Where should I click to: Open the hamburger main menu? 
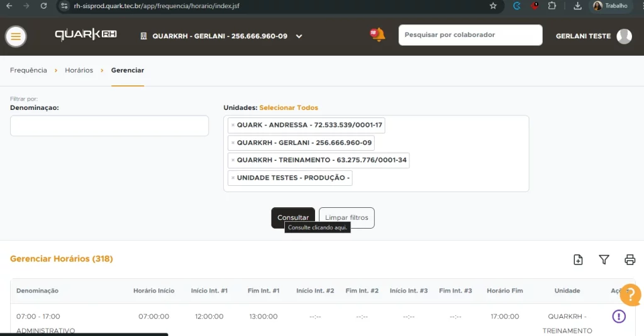[16, 36]
